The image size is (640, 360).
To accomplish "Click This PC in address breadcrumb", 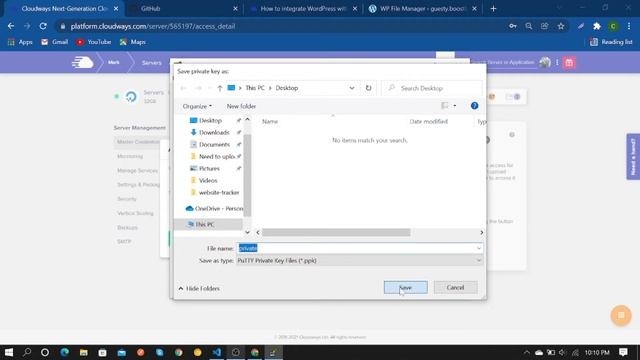I will [255, 88].
